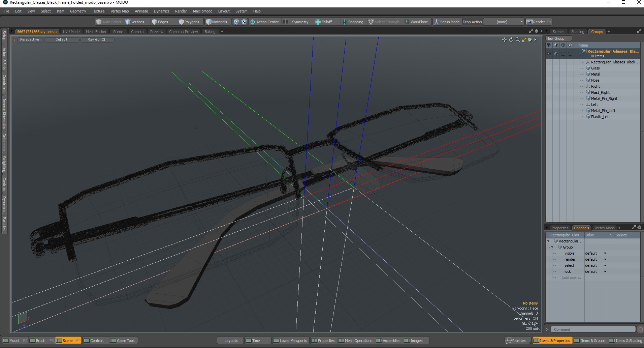
Task: Open the Geometry menu
Action: 78,11
